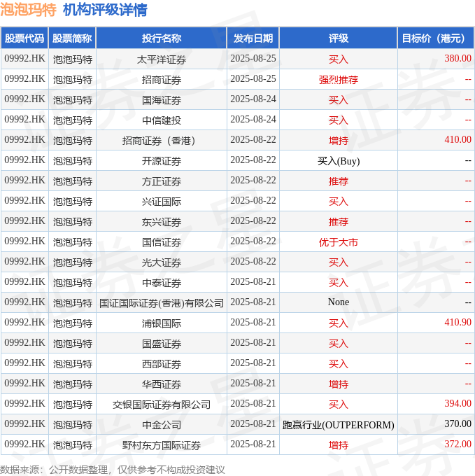Screen dimensions: 475x476
Task: Click the 中泰证券 cell
Action: 162,283
